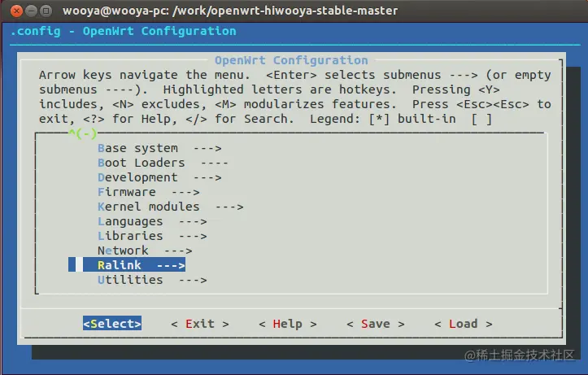Open the Utilities submenu
This screenshot has width=588, height=375.
[152, 280]
